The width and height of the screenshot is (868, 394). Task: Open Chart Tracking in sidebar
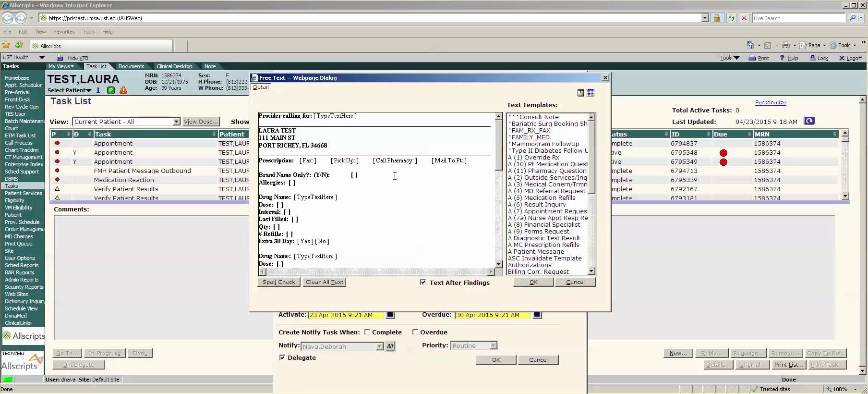click(x=22, y=150)
